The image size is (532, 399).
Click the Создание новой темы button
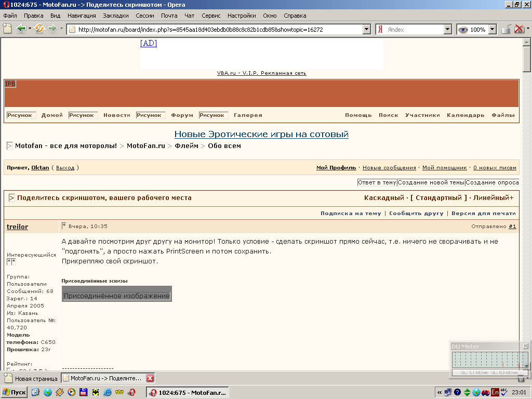(431, 182)
